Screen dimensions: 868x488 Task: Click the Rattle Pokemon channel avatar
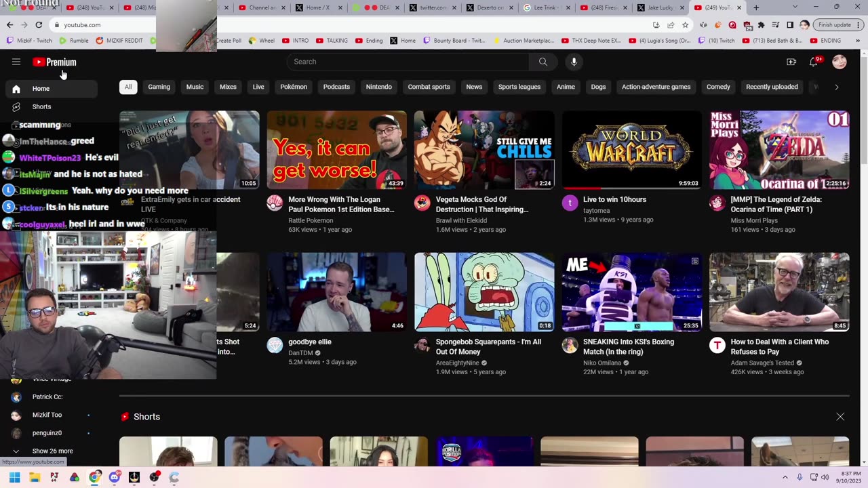point(275,203)
